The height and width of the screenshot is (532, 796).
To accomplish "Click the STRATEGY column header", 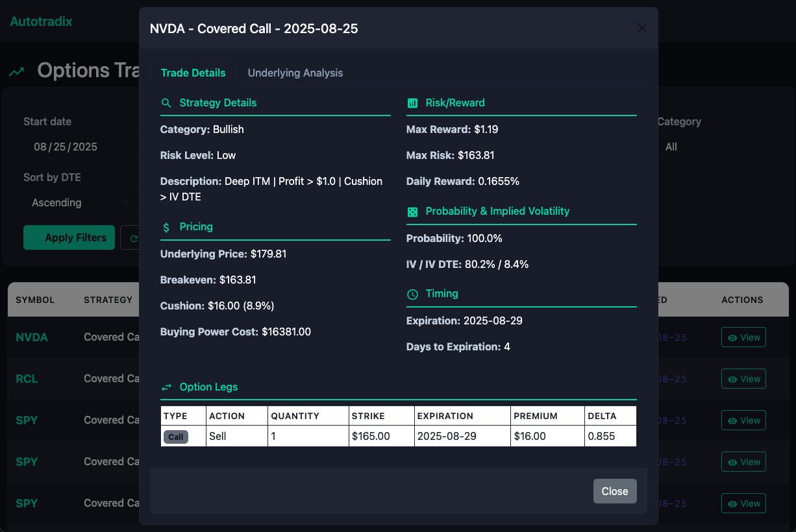I will (x=108, y=300).
